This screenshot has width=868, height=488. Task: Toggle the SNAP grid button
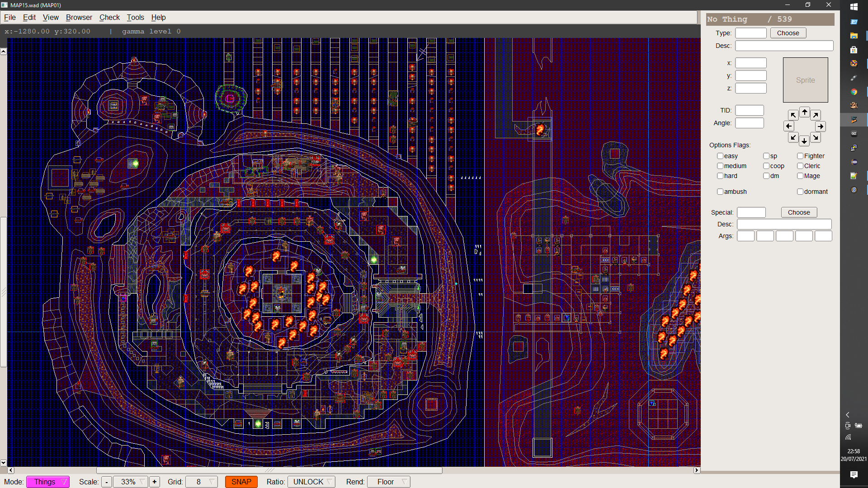[x=241, y=482]
